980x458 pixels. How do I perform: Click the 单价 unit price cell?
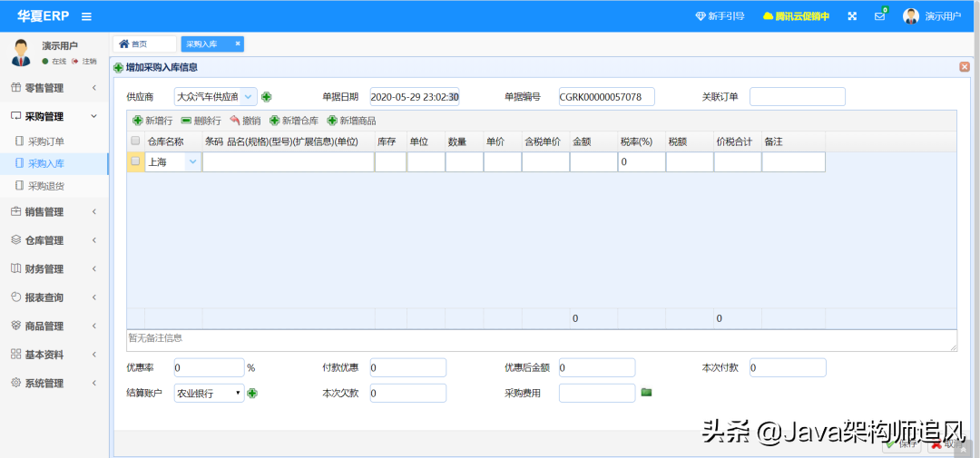[x=503, y=161]
